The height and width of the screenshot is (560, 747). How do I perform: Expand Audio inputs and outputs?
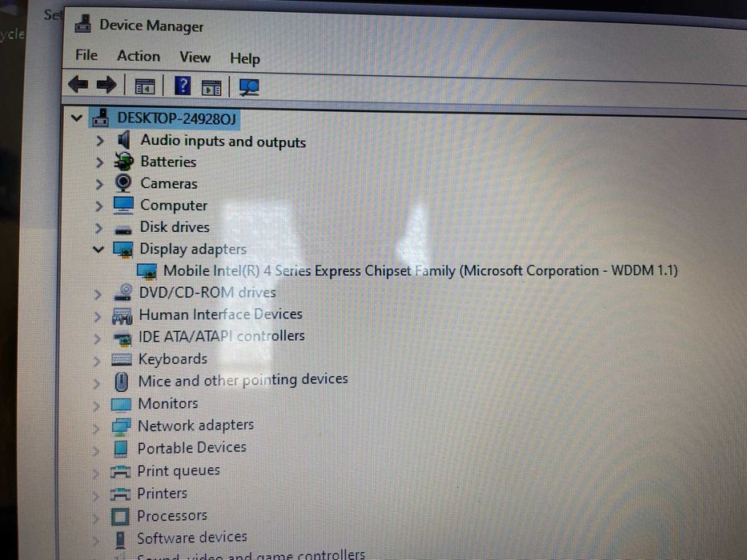tap(99, 141)
